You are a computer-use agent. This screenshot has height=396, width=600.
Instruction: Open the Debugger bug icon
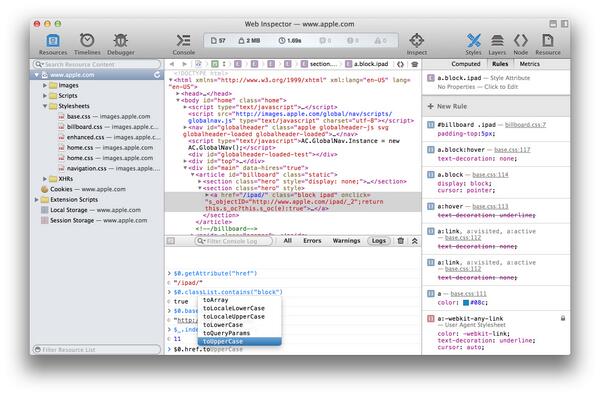point(121,41)
